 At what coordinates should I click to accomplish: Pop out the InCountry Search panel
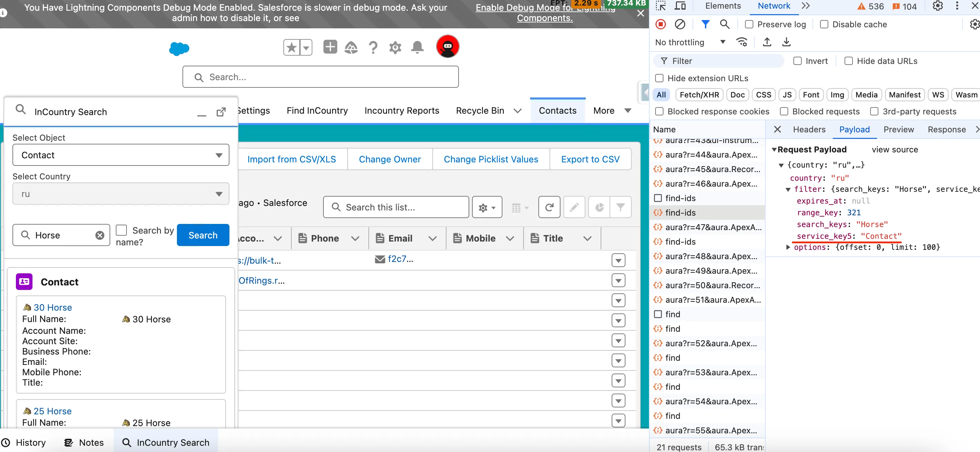coord(221,112)
